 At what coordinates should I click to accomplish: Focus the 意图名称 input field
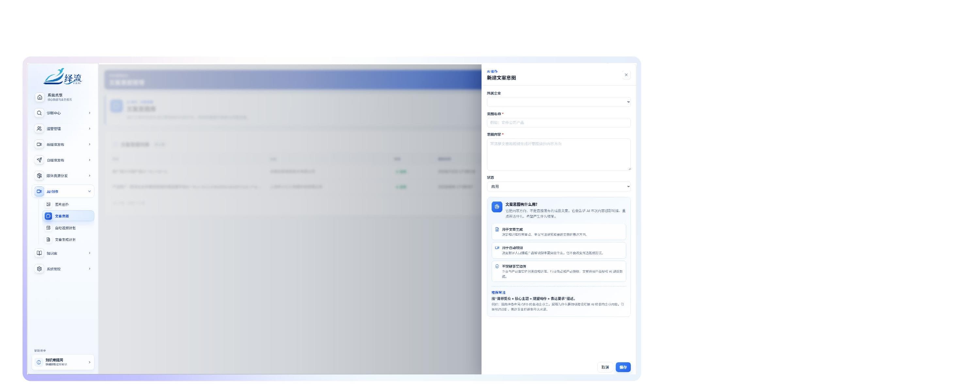pos(559,122)
